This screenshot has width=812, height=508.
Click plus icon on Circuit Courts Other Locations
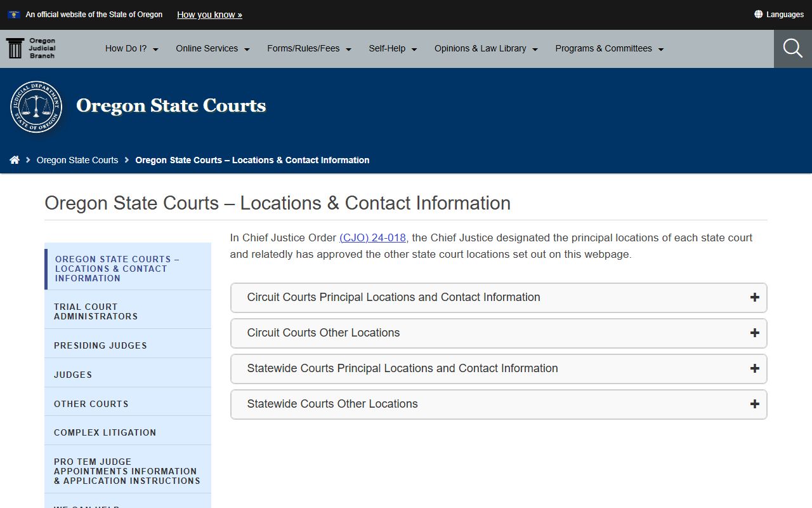coord(754,333)
